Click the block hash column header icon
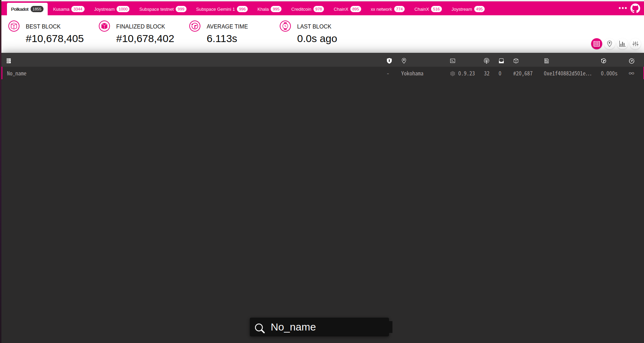This screenshot has width=644, height=343. point(547,60)
